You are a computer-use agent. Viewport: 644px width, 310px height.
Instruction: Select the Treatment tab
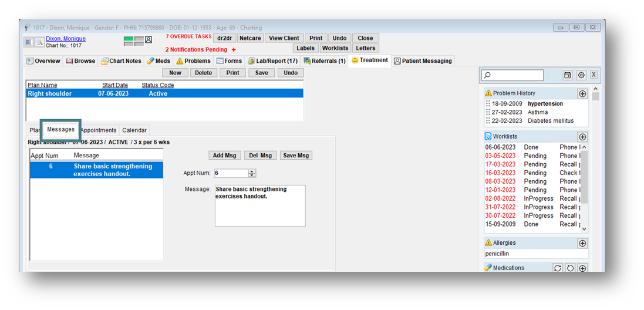(370, 60)
